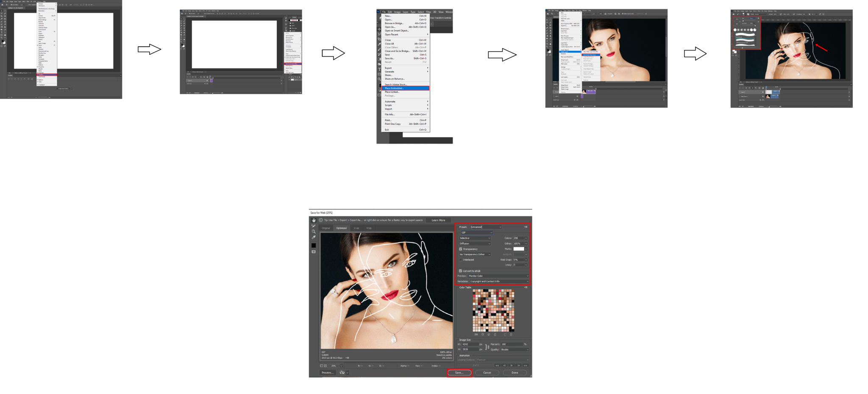Select Eyedropper tool in Save for Web

(x=314, y=237)
